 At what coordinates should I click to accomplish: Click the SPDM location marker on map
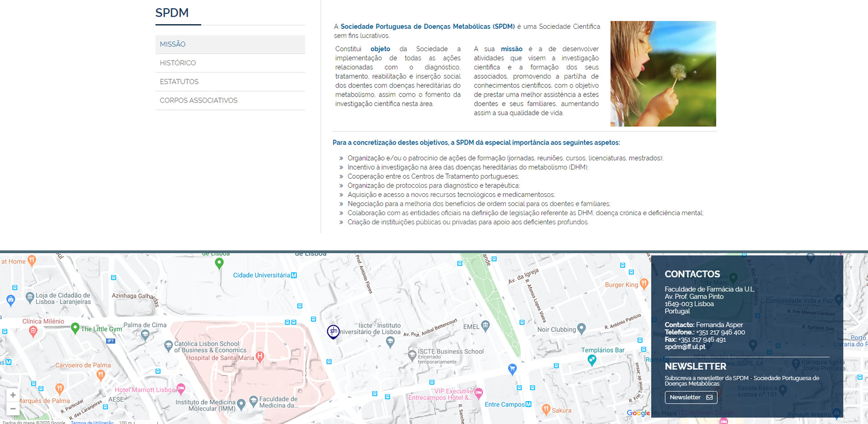click(333, 331)
